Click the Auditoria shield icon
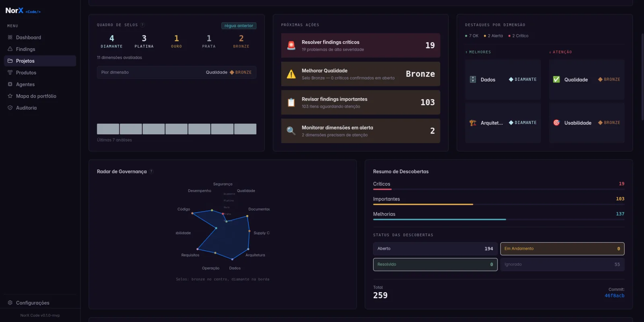Image resolution: width=644 pixels, height=322 pixels. coord(10,108)
